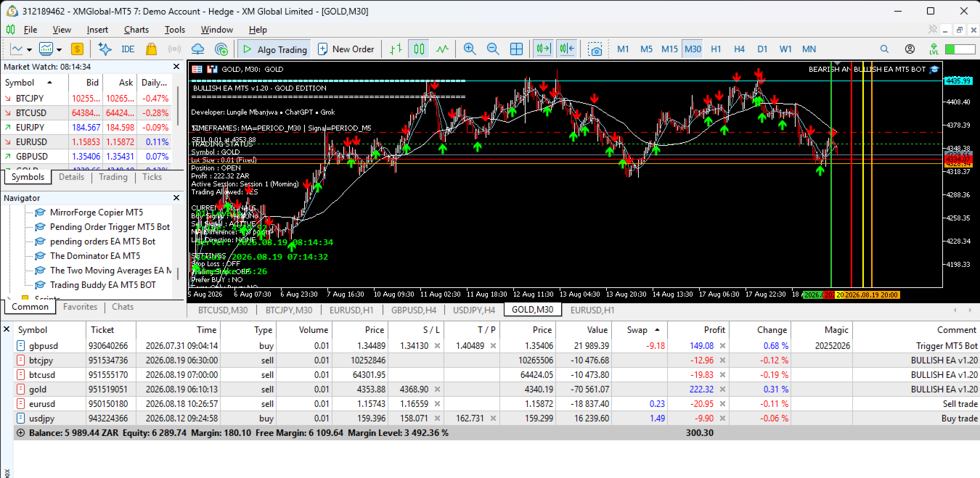Zoom in on the chart
The image size is (980, 478).
click(x=470, y=49)
